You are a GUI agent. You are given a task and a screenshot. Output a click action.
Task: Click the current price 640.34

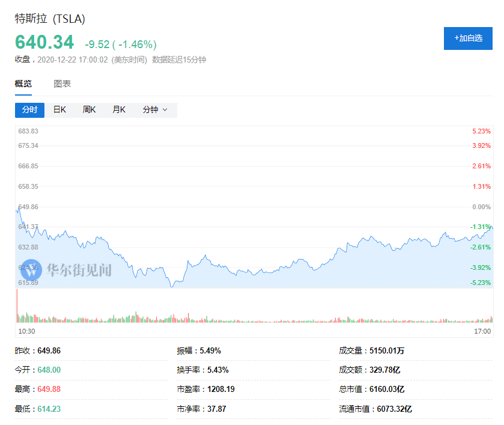44,43
